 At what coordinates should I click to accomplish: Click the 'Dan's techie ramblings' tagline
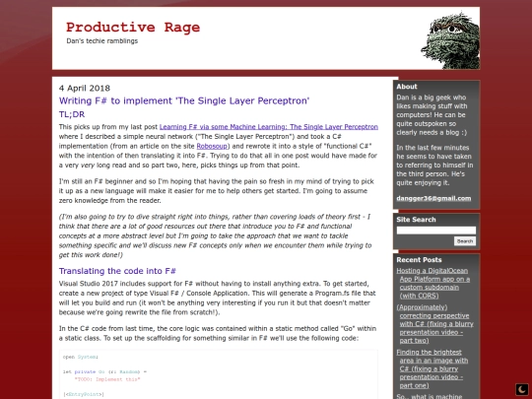[102, 41]
